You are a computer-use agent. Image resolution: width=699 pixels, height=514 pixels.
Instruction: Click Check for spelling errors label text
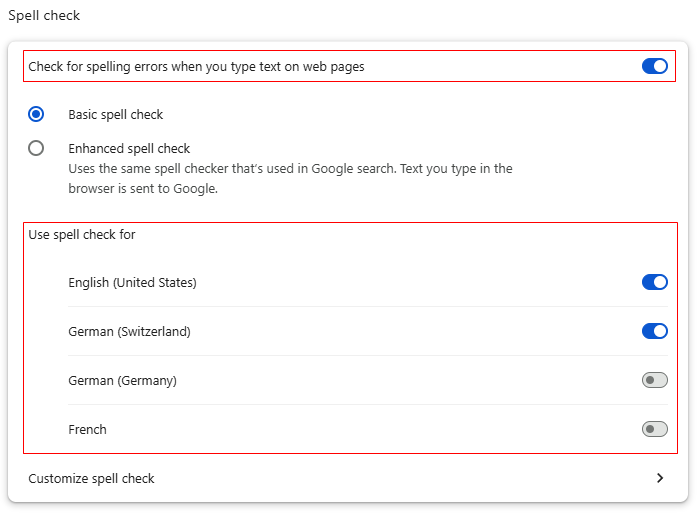[196, 66]
